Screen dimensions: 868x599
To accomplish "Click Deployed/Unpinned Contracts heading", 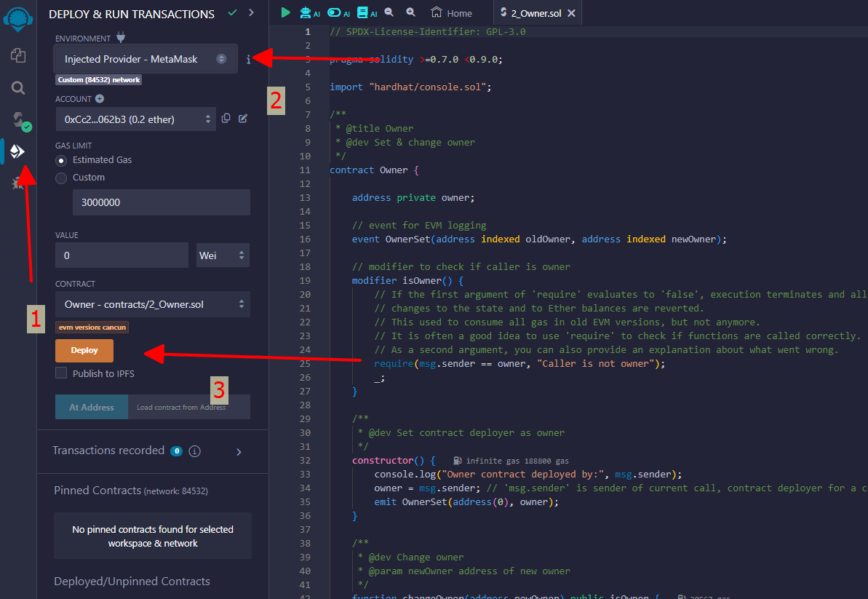I will (132, 582).
